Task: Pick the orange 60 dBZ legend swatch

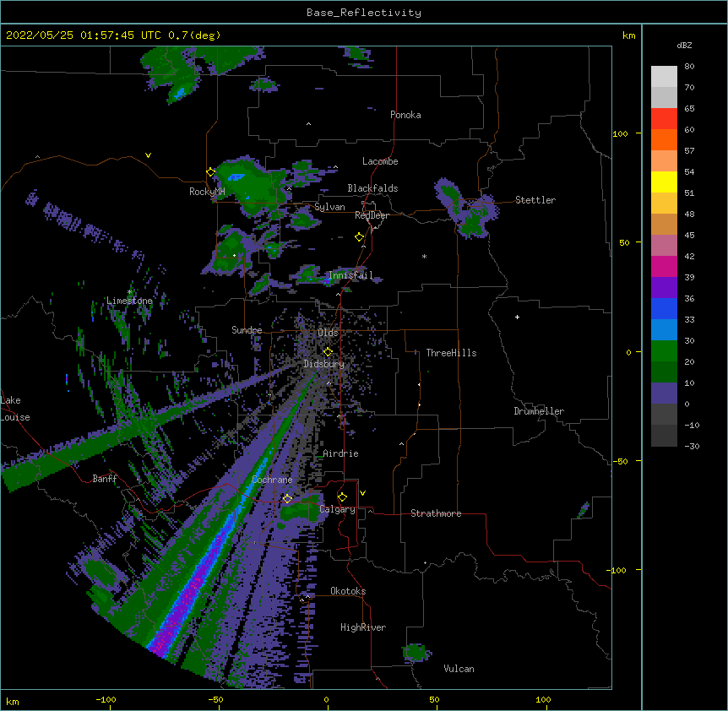Action: pos(664,139)
